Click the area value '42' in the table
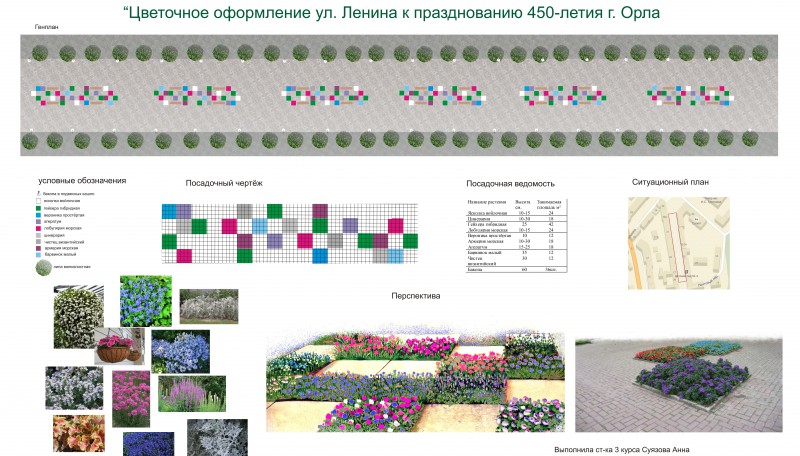This screenshot has height=456, width=800. [x=551, y=224]
